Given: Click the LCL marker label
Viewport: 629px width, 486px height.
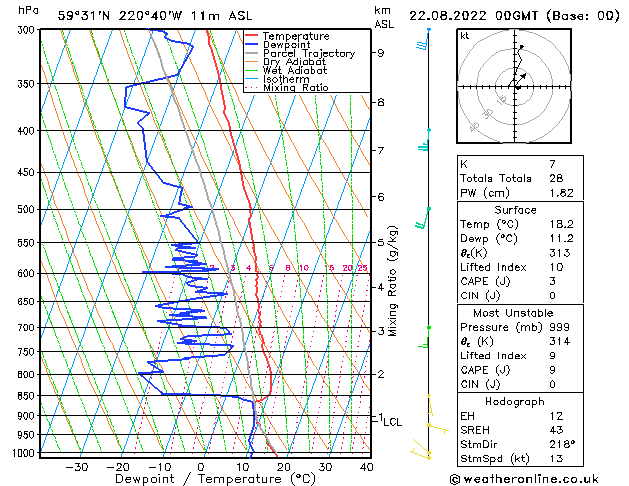Looking at the screenshot, I should [x=393, y=422].
